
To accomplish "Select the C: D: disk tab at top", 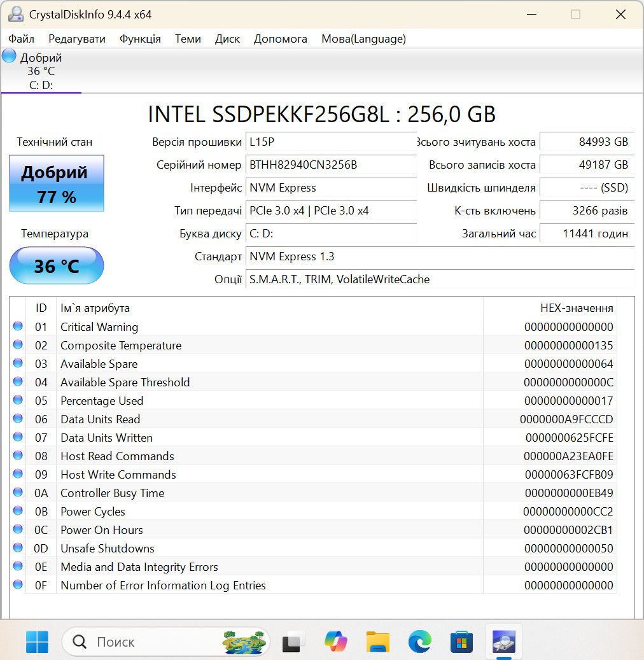I will pos(41,71).
